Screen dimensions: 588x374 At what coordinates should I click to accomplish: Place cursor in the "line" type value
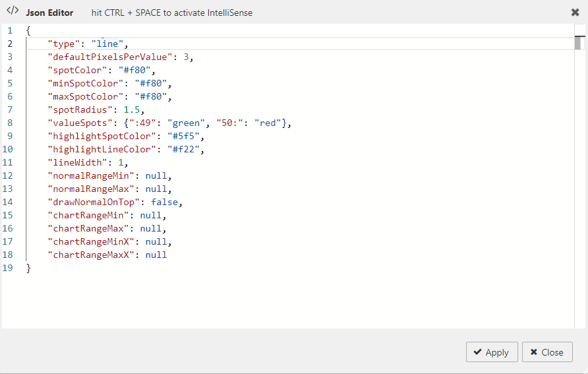click(x=105, y=44)
